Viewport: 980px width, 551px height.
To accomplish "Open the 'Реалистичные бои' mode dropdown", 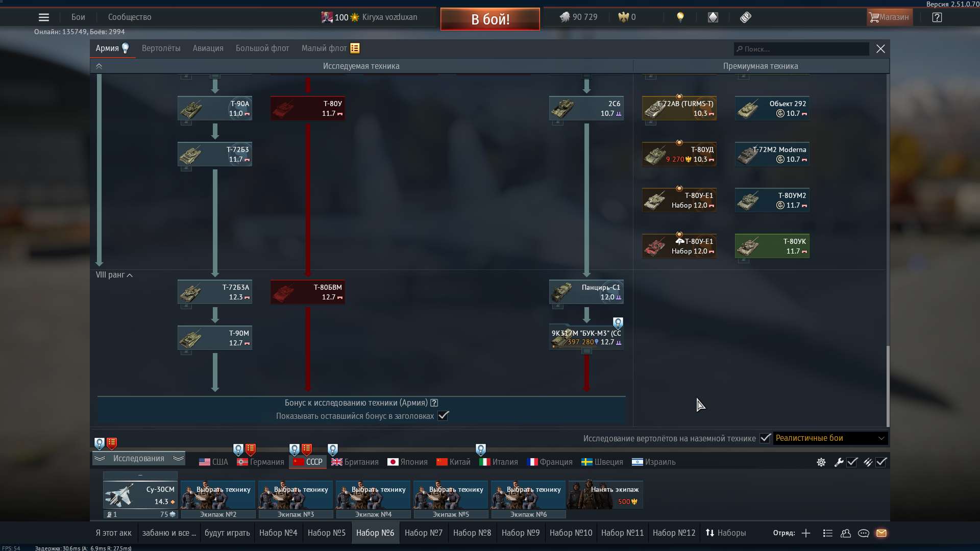I will click(x=828, y=438).
